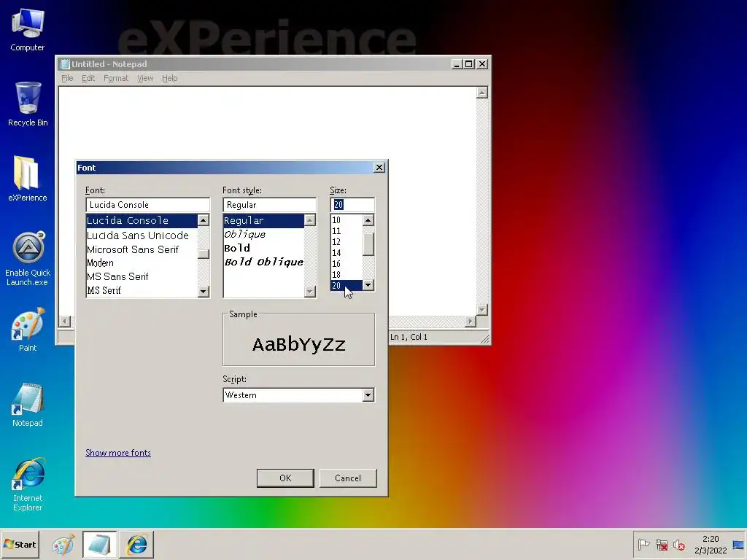Click Show more fonts link

click(x=118, y=453)
